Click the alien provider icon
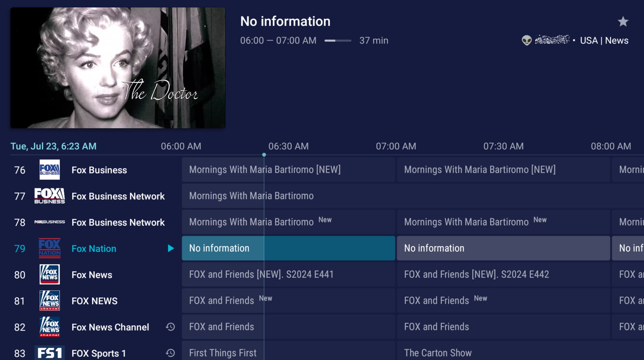644x360 pixels. (x=527, y=41)
